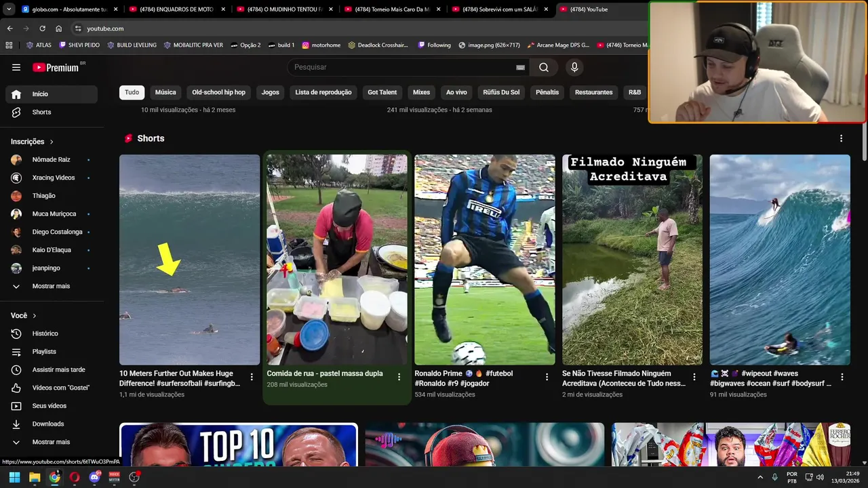Play the Filmado Ninguém Acreditava thumbnail
This screenshot has height=488, width=868.
[x=632, y=260]
